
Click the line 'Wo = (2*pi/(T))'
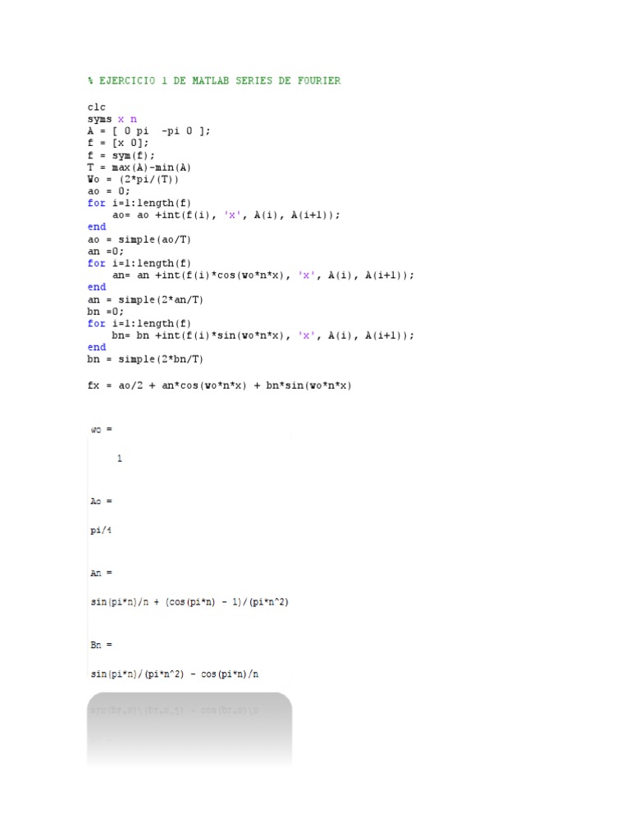point(133,179)
